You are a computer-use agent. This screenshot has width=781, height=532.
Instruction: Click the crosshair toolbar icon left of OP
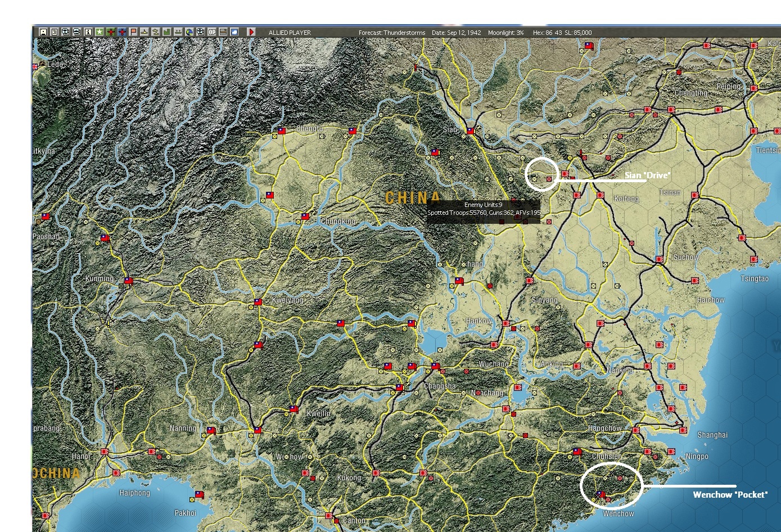coord(201,32)
